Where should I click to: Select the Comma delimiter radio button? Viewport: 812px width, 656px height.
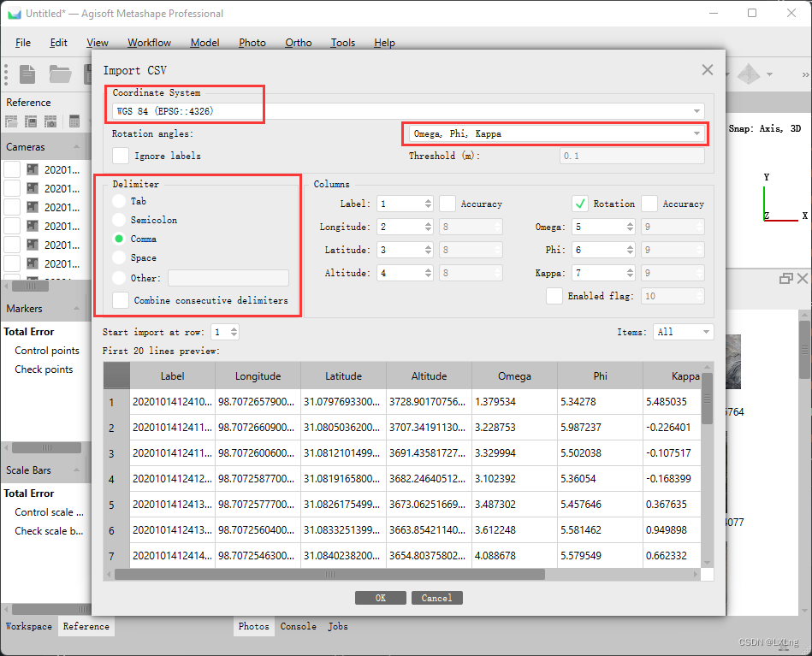tap(119, 239)
